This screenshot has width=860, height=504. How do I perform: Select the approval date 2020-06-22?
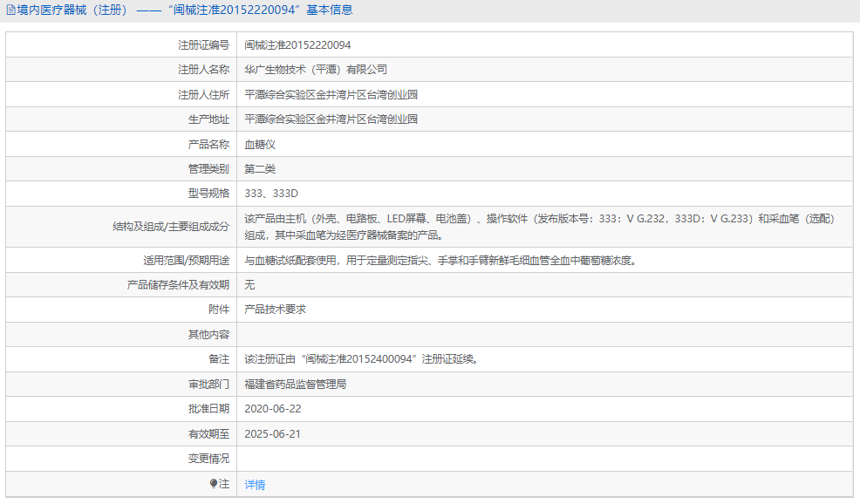click(x=273, y=409)
